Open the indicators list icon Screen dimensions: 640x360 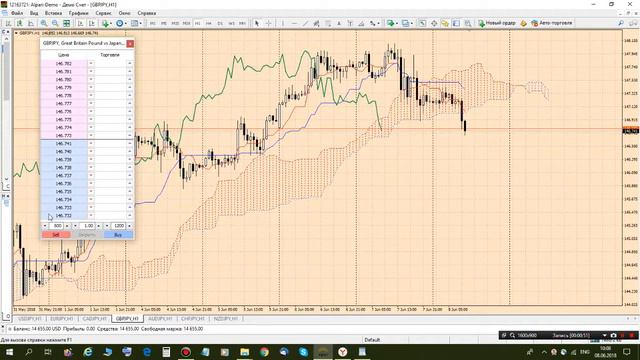pyautogui.click(x=105, y=23)
